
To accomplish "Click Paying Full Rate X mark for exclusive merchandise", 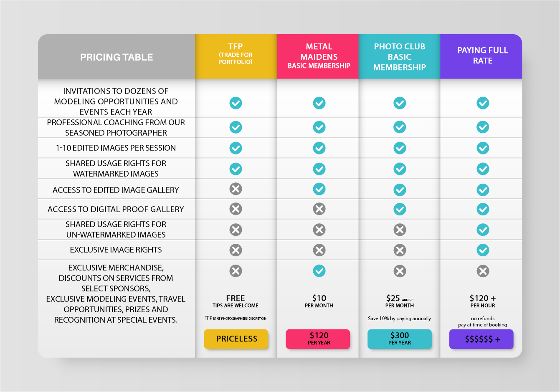I will (x=483, y=271).
